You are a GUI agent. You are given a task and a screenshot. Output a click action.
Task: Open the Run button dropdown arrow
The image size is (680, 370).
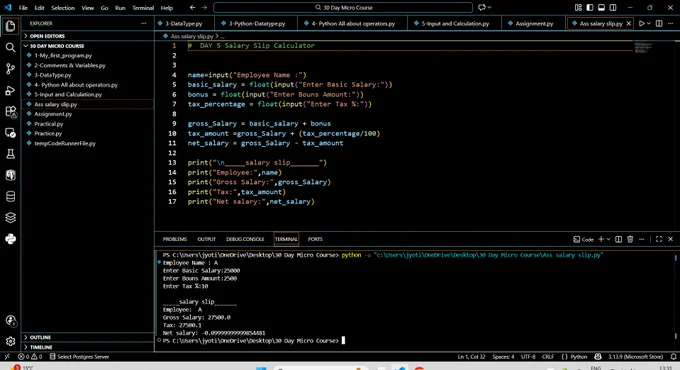point(649,23)
